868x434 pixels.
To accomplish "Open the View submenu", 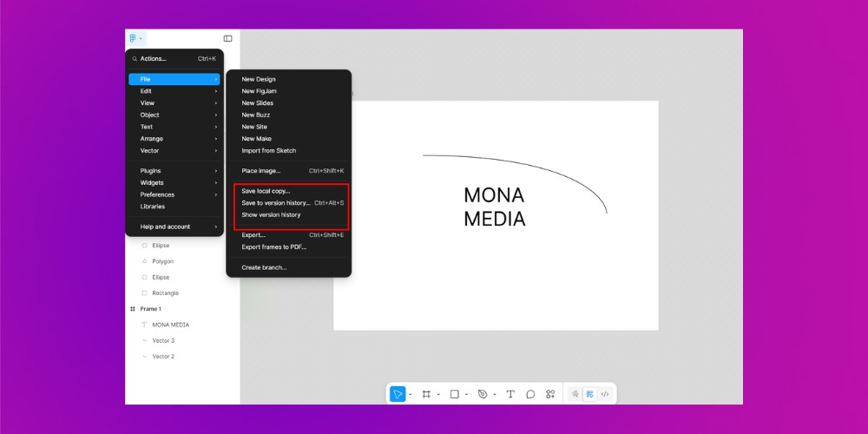I will click(x=174, y=103).
